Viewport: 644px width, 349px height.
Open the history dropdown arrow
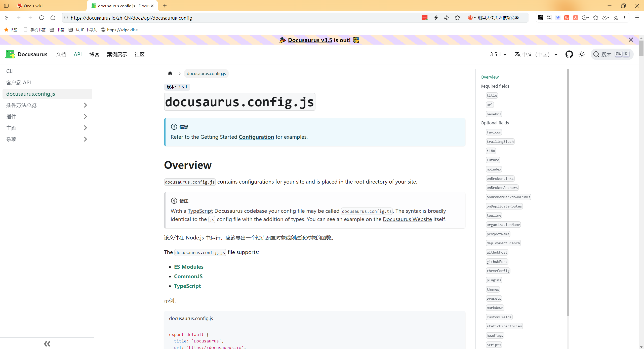click(588, 18)
